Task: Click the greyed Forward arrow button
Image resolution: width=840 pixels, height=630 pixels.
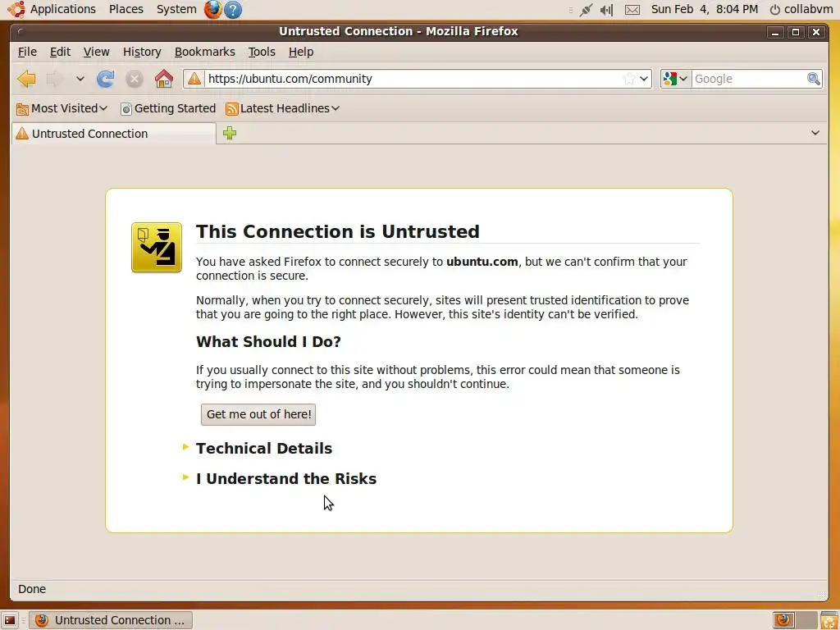Action: point(55,79)
